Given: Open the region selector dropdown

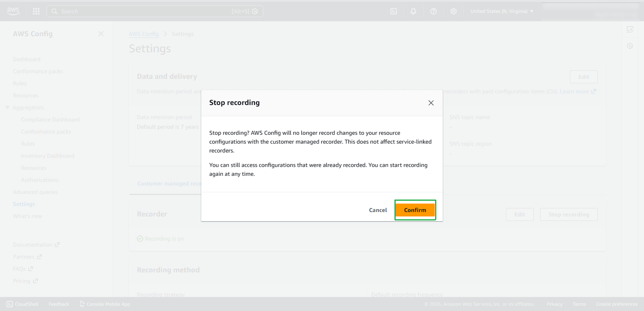Looking at the screenshot, I should 502,11.
